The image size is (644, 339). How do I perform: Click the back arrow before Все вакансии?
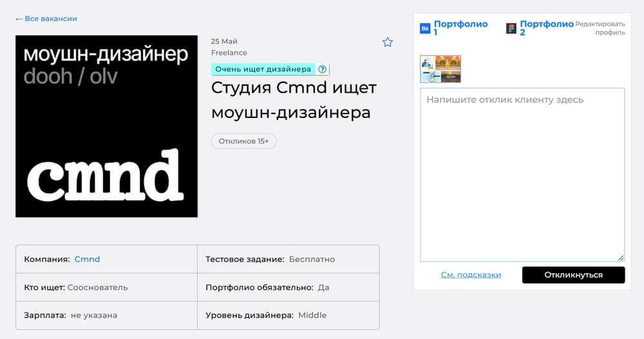point(19,19)
